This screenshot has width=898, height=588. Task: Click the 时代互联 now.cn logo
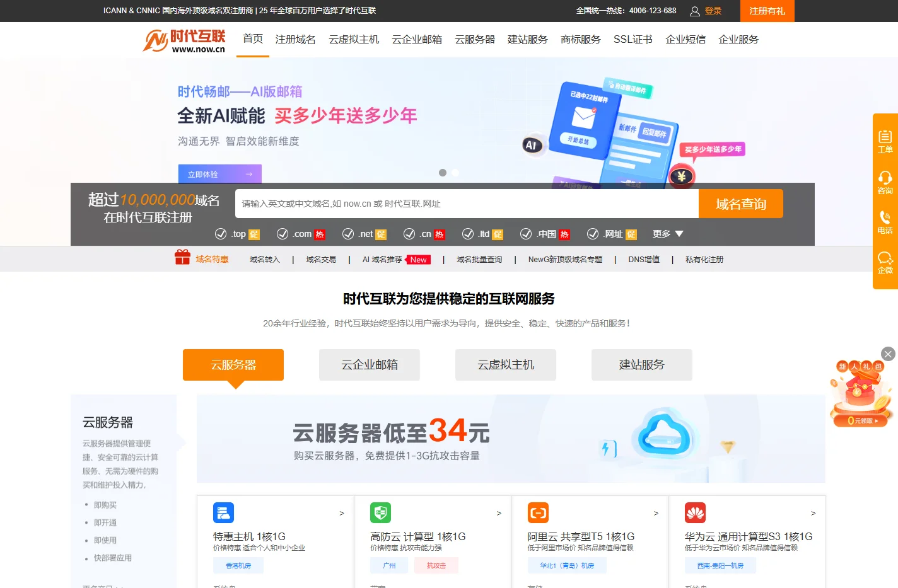pyautogui.click(x=184, y=40)
